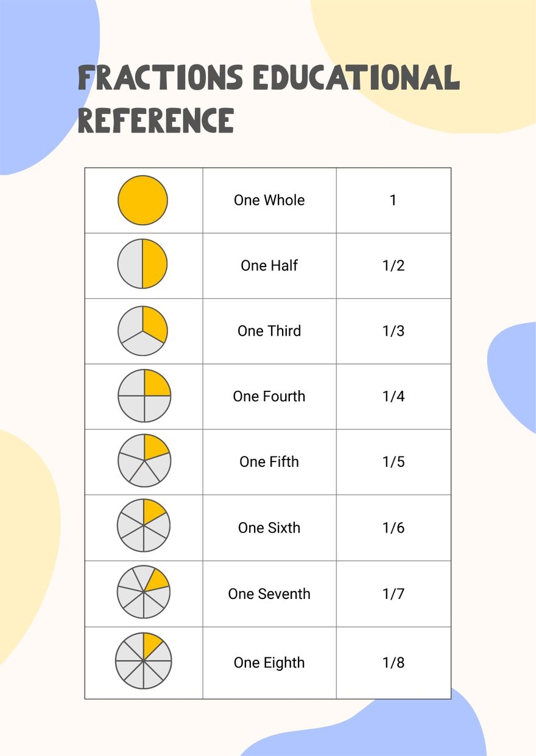Click the "One Seventh" label

[x=269, y=594]
